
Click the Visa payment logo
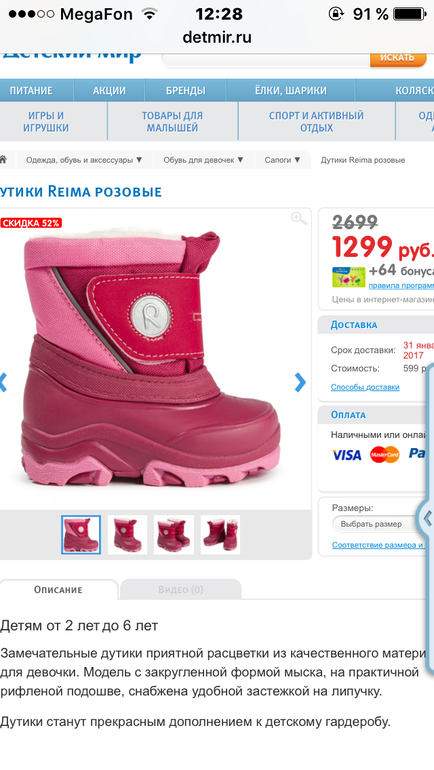(x=347, y=455)
